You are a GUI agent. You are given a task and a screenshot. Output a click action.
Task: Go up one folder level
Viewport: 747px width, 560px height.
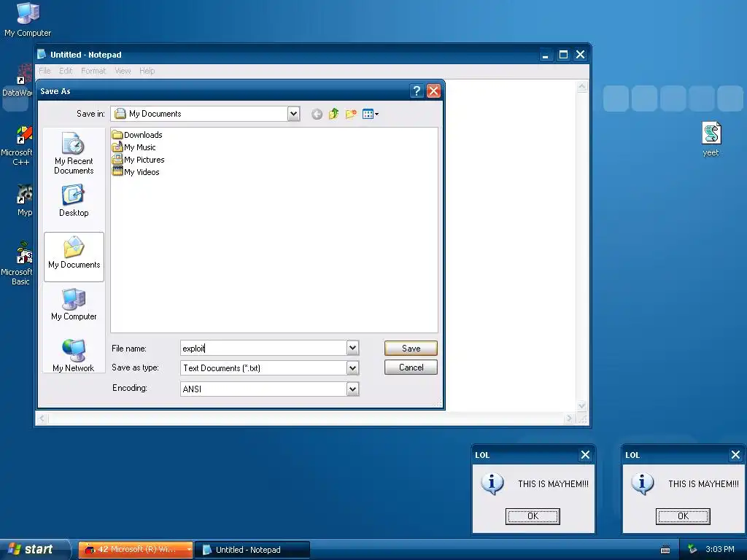(x=333, y=114)
